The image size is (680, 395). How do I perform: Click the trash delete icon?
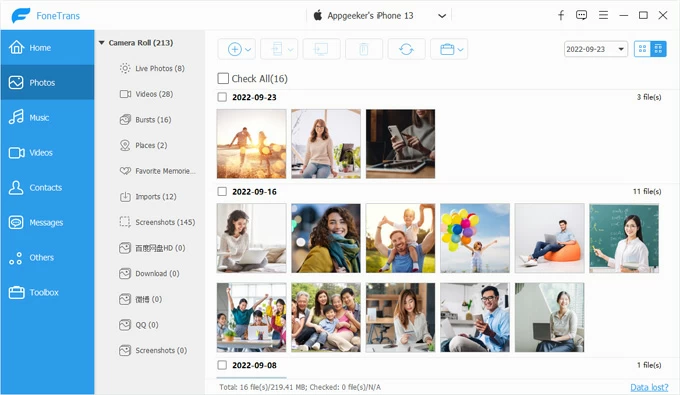(363, 49)
